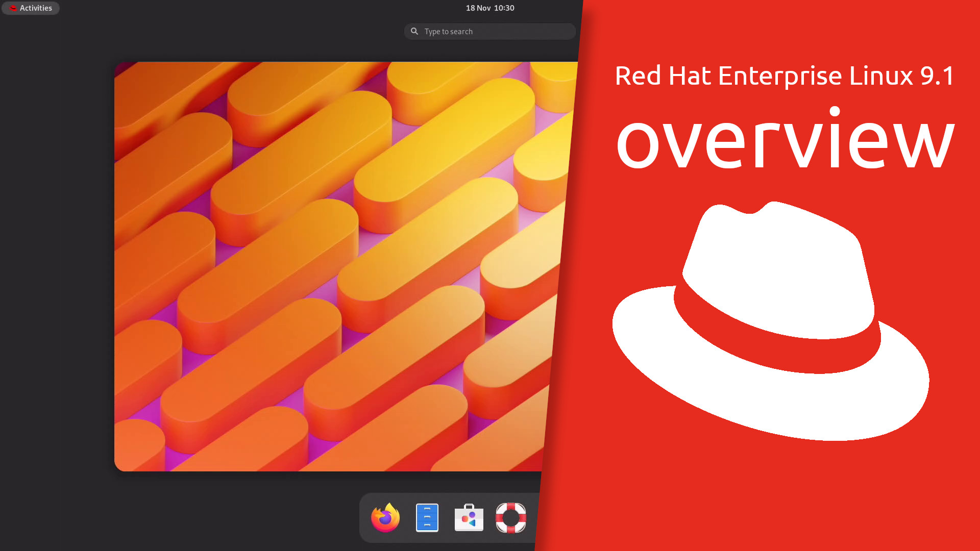This screenshot has width=980, height=551.
Task: Select the orange wallpaper workspace thumbnail
Action: click(x=332, y=265)
